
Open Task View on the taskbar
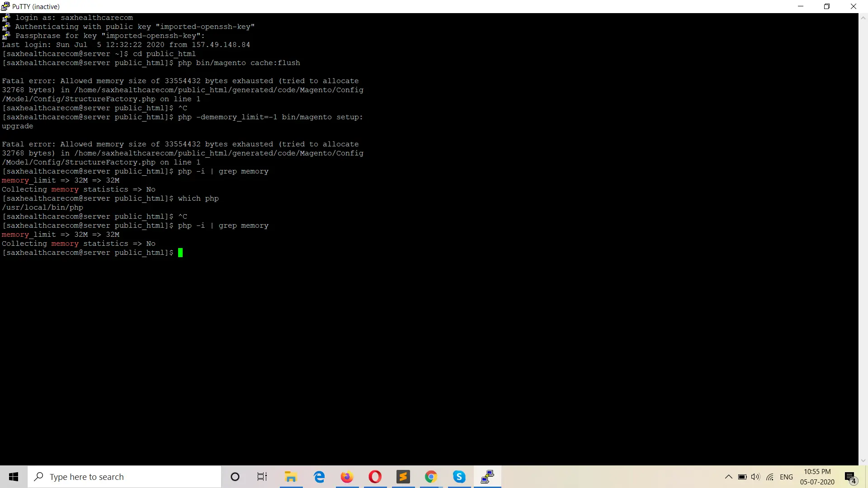(x=262, y=477)
